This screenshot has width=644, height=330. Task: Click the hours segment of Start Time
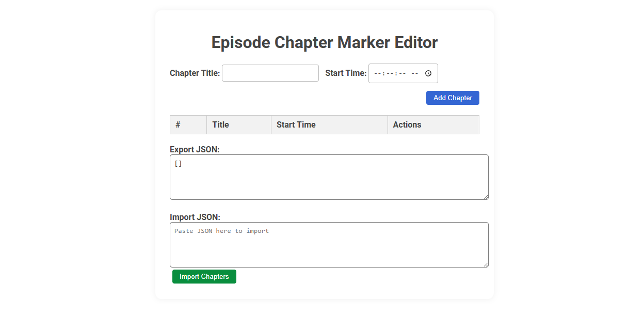(x=376, y=73)
